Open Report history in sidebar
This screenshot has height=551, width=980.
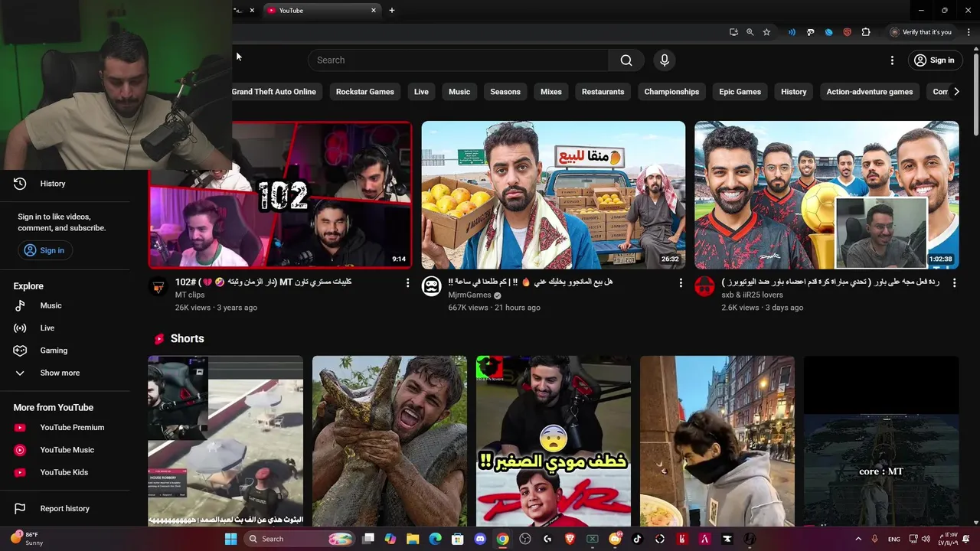pyautogui.click(x=65, y=509)
